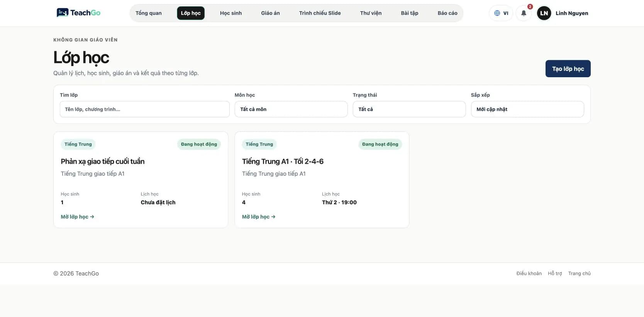The height and width of the screenshot is (317, 644).
Task: Open the notifications bell
Action: [524, 13]
